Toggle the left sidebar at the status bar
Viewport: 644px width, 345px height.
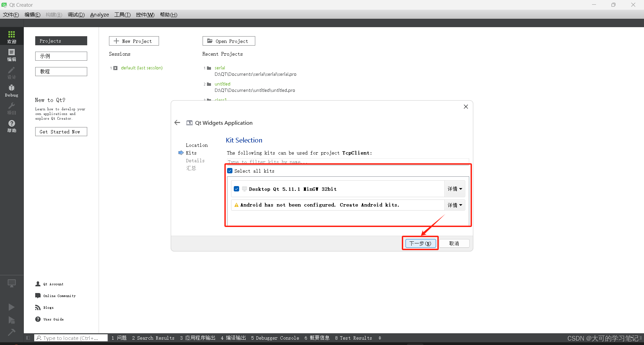[x=28, y=338]
